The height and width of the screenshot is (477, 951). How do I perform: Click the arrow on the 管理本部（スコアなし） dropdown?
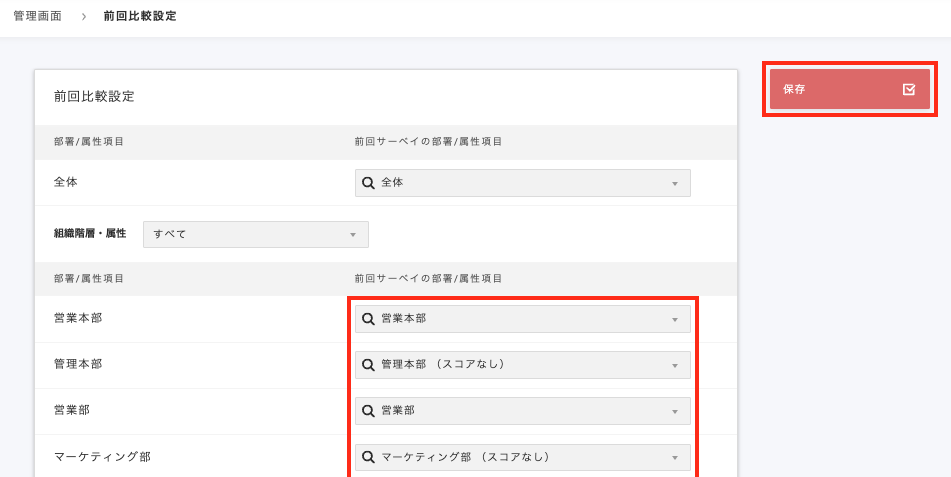674,366
